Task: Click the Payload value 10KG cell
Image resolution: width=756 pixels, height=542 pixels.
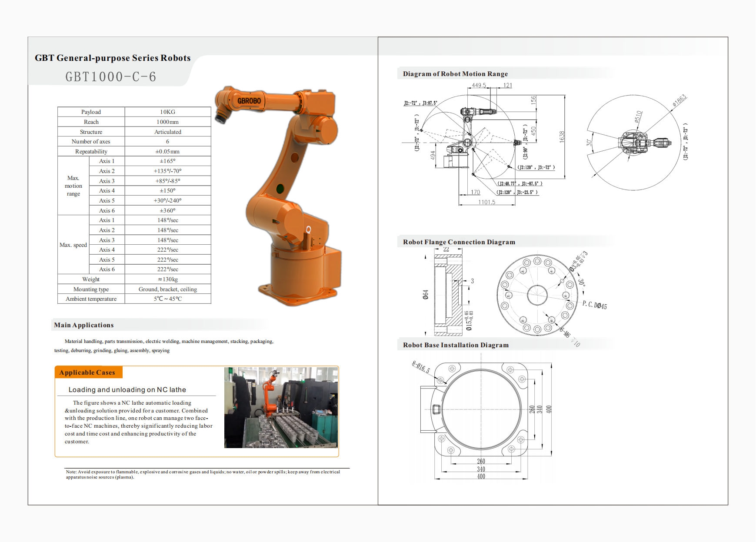Action: (168, 112)
